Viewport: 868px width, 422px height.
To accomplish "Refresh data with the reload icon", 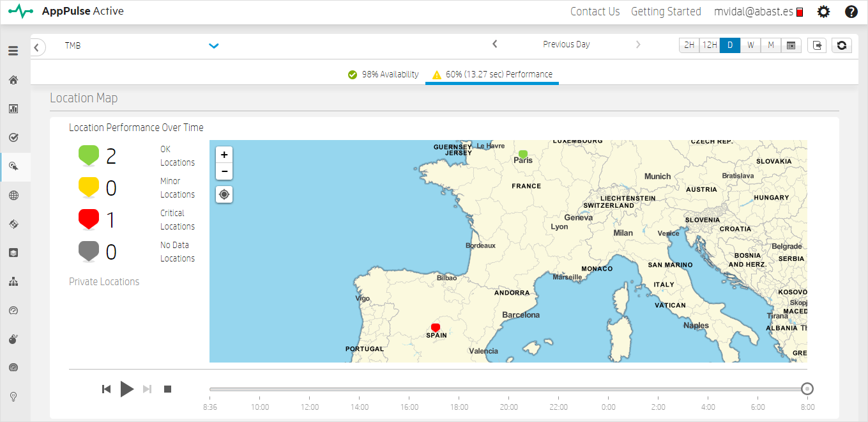I will pos(842,45).
